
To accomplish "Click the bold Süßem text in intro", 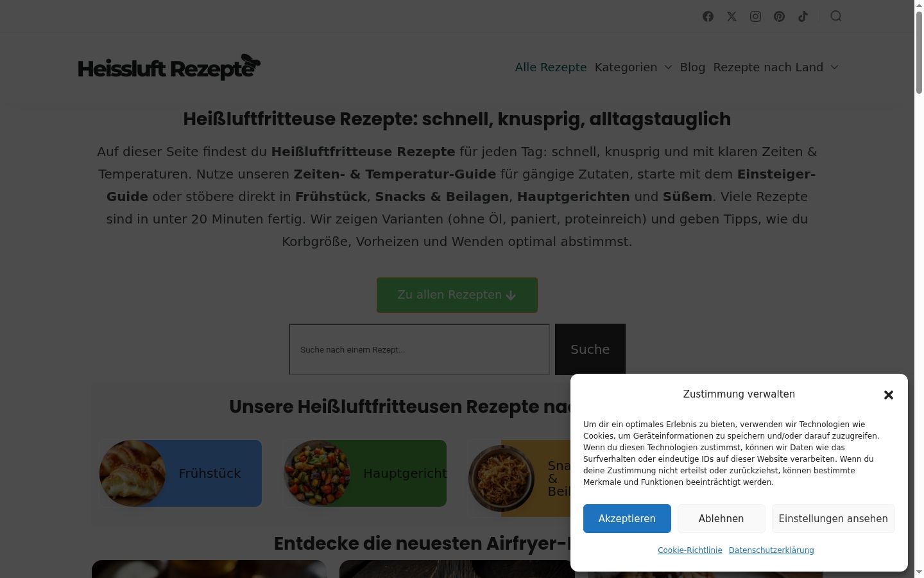I will pyautogui.click(x=687, y=197).
